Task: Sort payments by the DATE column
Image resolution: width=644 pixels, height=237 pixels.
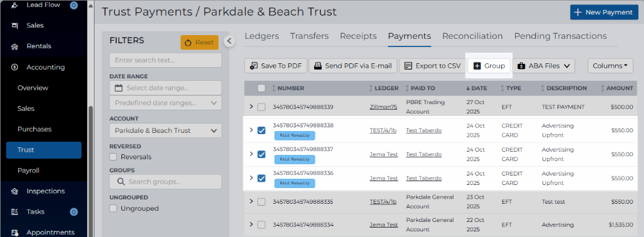Action: coord(476,88)
